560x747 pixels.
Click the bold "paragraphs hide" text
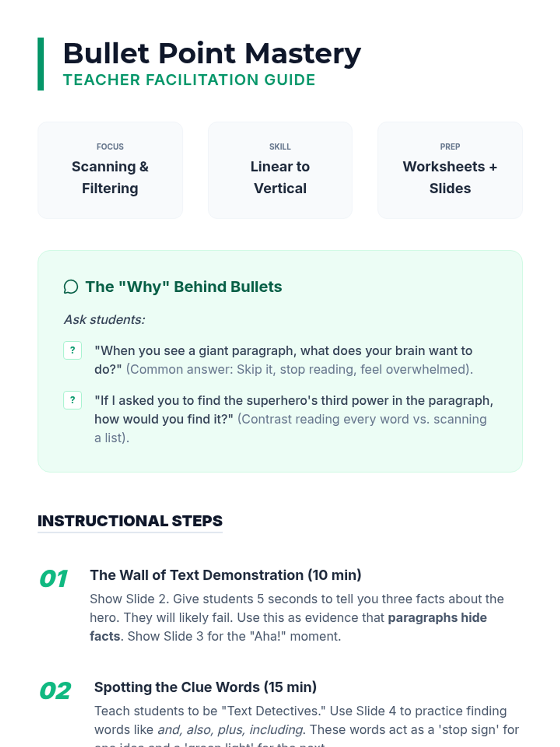click(437, 618)
